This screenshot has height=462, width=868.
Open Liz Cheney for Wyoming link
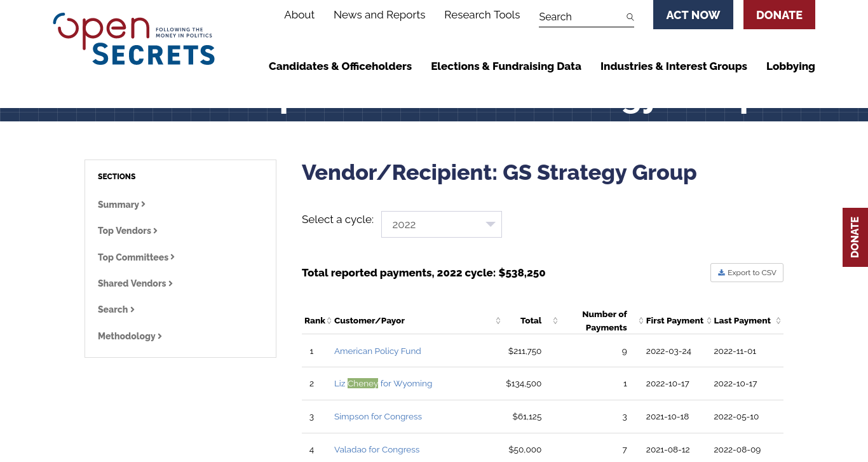tap(383, 384)
